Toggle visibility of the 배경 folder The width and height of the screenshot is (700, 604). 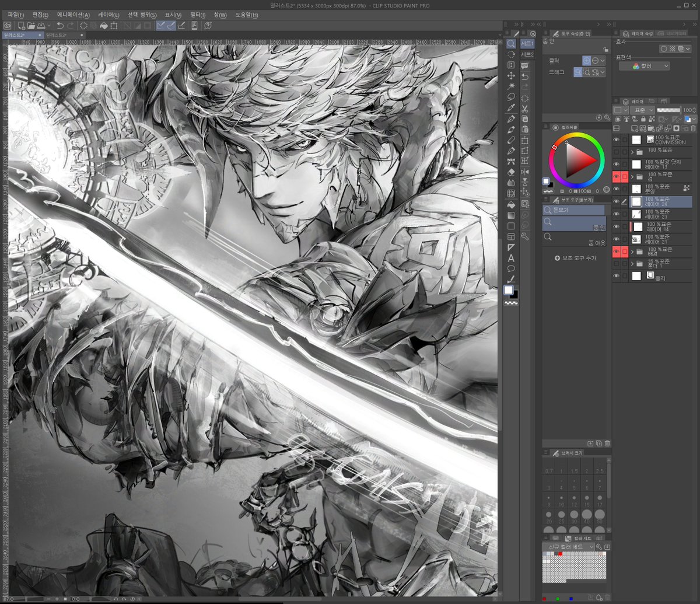(x=616, y=252)
